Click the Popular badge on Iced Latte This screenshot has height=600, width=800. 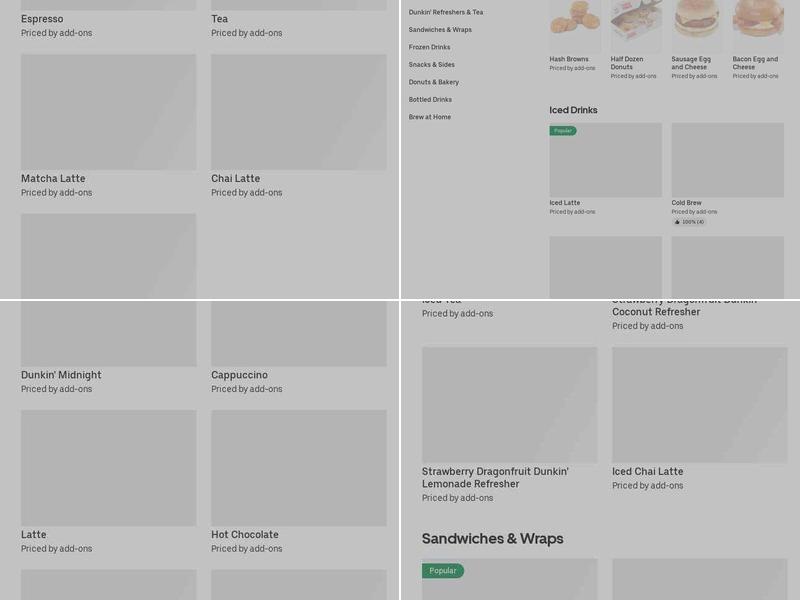563,131
